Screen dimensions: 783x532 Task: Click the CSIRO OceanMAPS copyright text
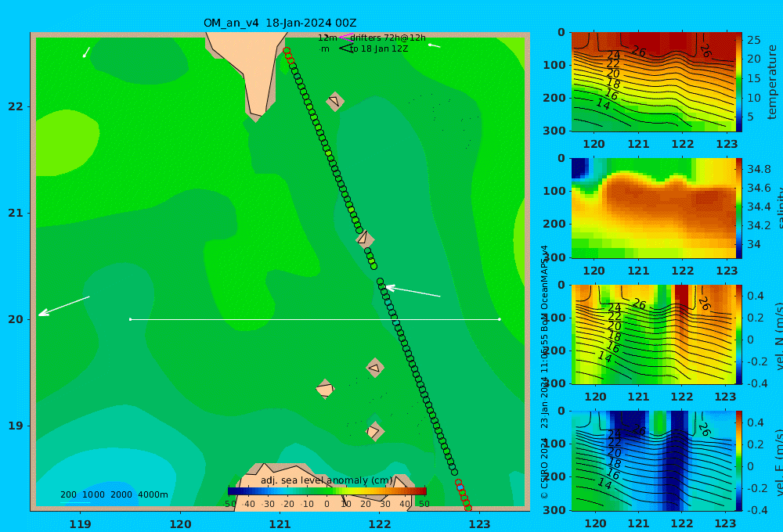pyautogui.click(x=544, y=372)
